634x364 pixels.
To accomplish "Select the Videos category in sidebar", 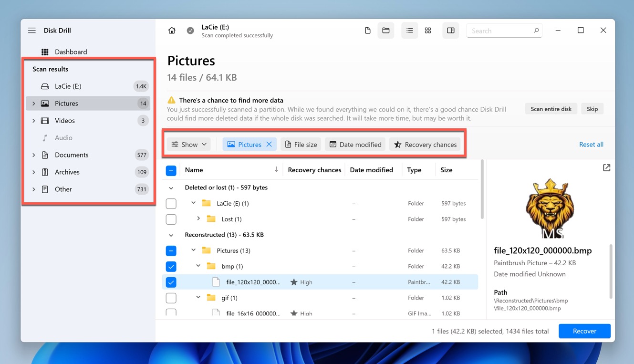I will (88, 121).
